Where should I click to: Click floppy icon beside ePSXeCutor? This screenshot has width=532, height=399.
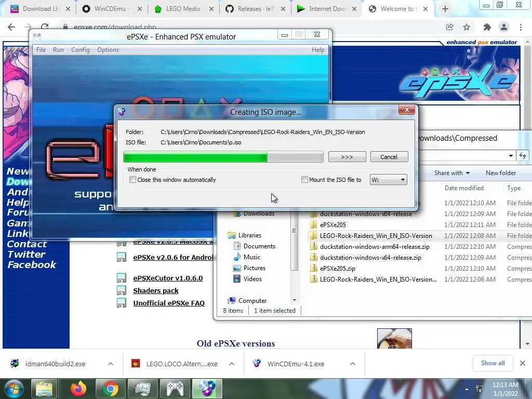click(x=121, y=278)
